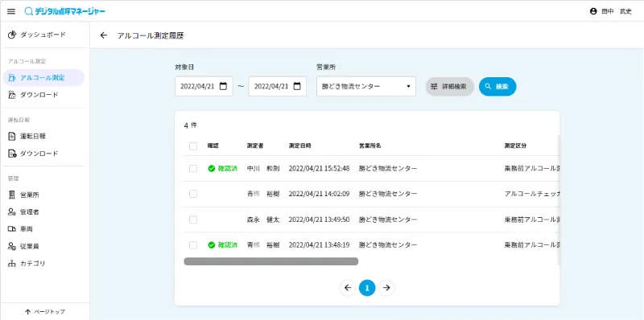Click the 確認 column header
644x320 pixels.
pyautogui.click(x=213, y=146)
